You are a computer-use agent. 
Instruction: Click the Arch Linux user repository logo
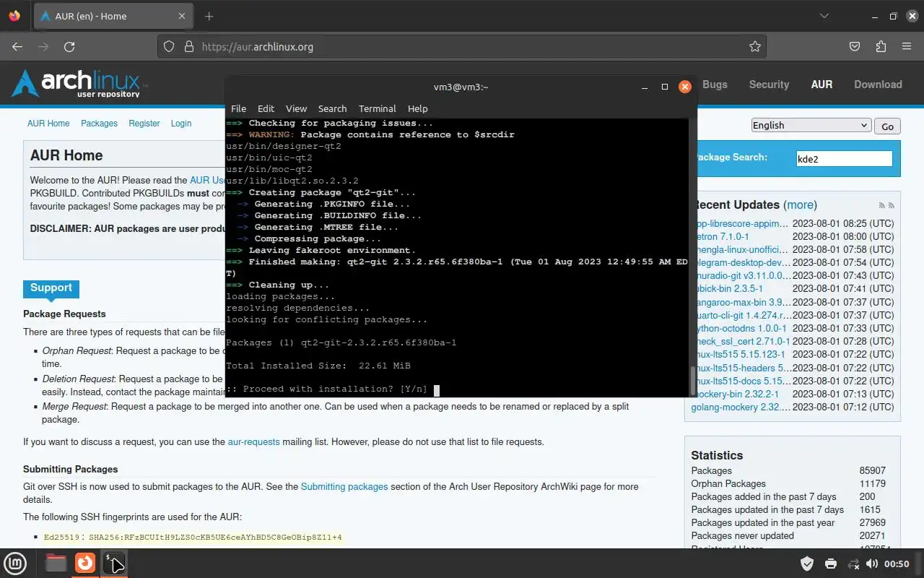tap(79, 84)
